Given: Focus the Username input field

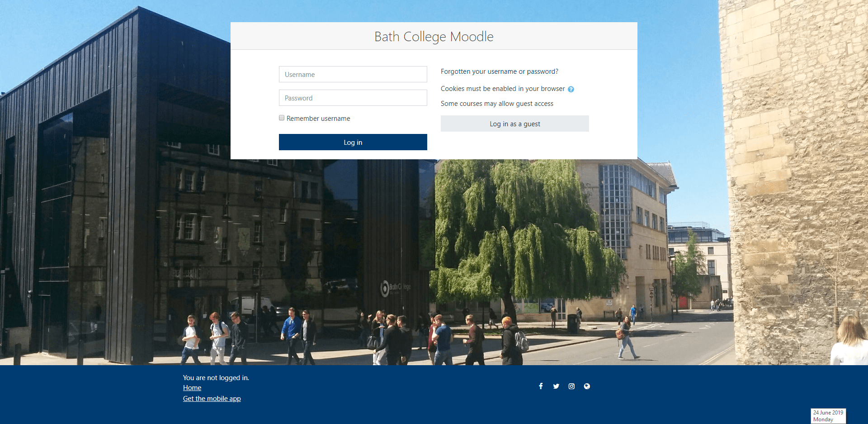Looking at the screenshot, I should pyautogui.click(x=353, y=74).
